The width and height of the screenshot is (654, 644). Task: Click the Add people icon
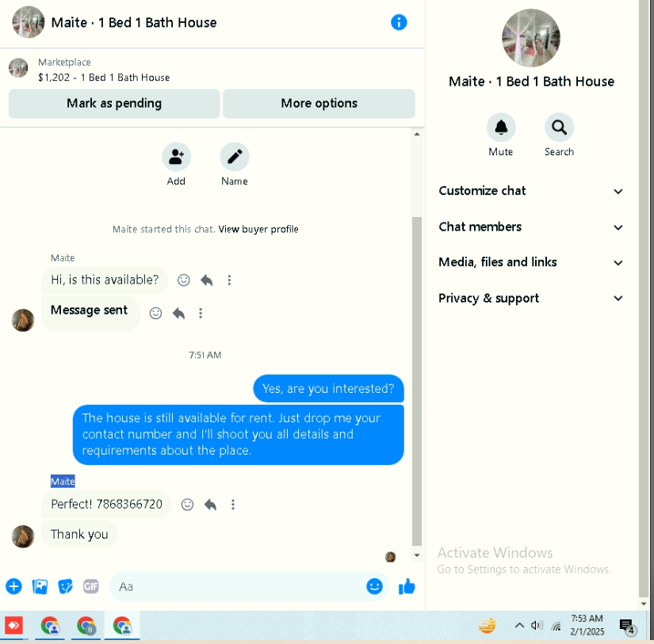click(177, 157)
